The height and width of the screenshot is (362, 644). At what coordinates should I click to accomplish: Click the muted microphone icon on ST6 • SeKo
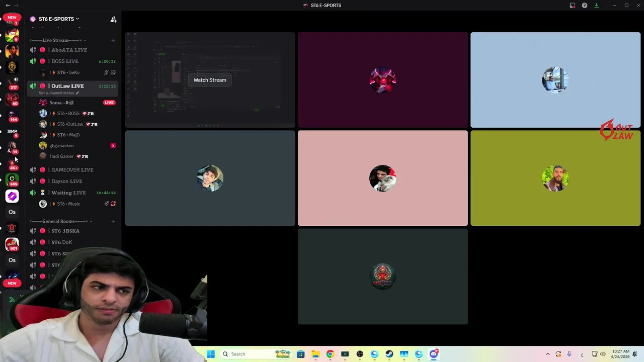pyautogui.click(x=106, y=72)
